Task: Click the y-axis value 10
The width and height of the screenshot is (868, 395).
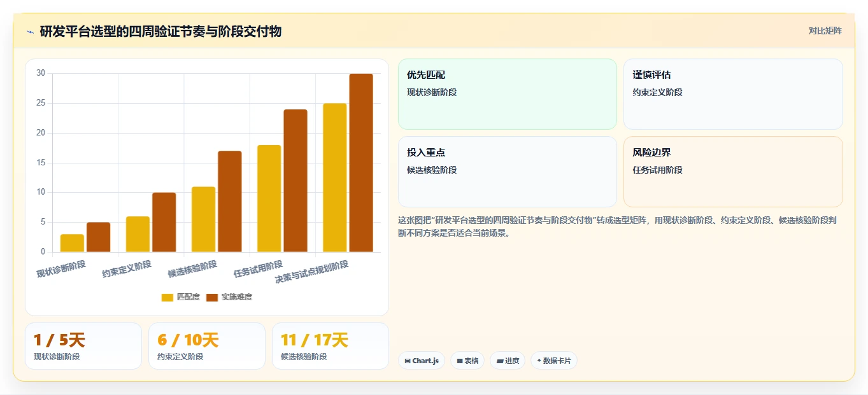Action: (x=41, y=192)
